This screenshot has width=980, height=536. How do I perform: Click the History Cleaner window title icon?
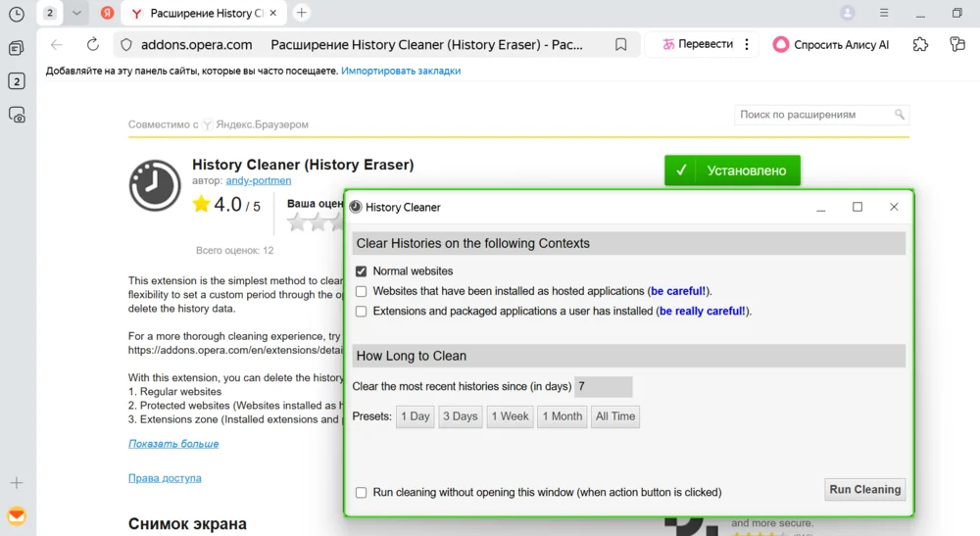(x=356, y=207)
